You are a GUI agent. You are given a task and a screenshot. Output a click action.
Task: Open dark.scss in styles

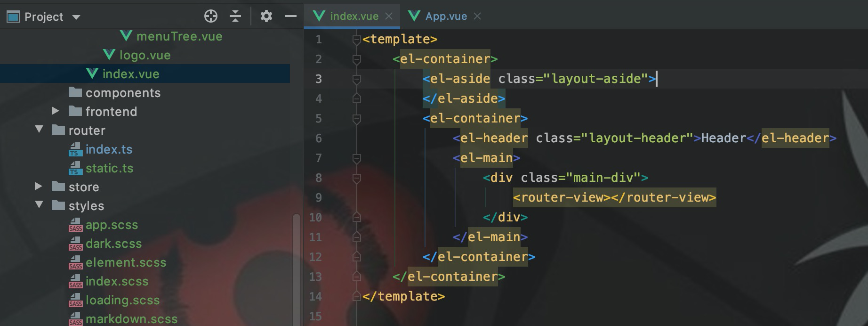click(x=113, y=244)
